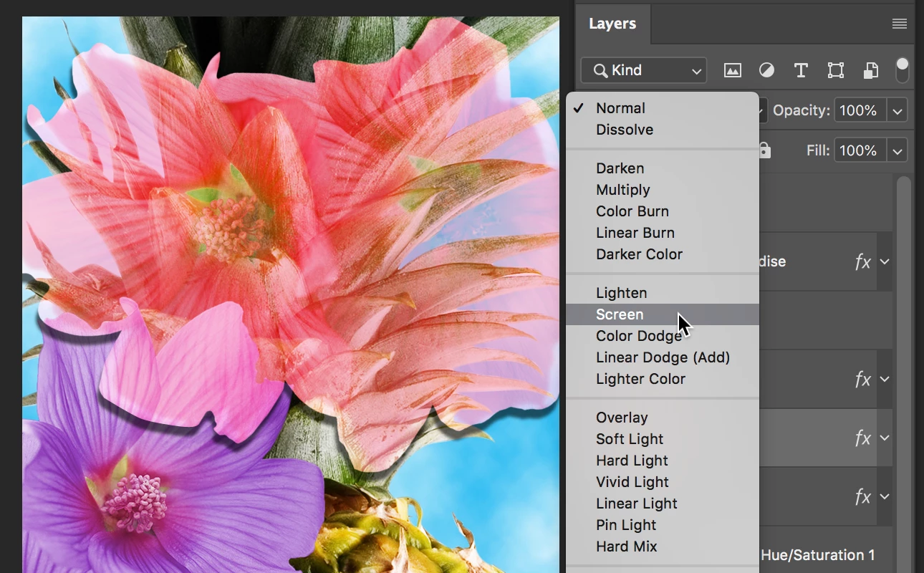Choose Overlay blend mode
This screenshot has width=924, height=573.
click(663, 418)
